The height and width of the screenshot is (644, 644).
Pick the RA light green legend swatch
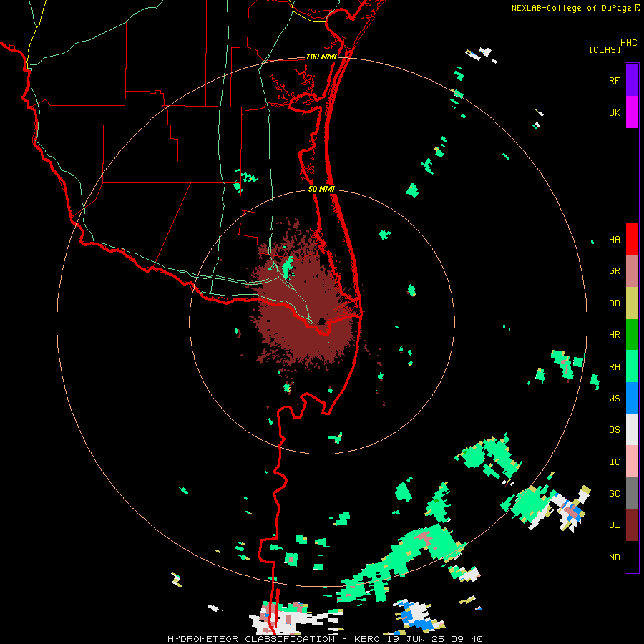click(x=632, y=366)
